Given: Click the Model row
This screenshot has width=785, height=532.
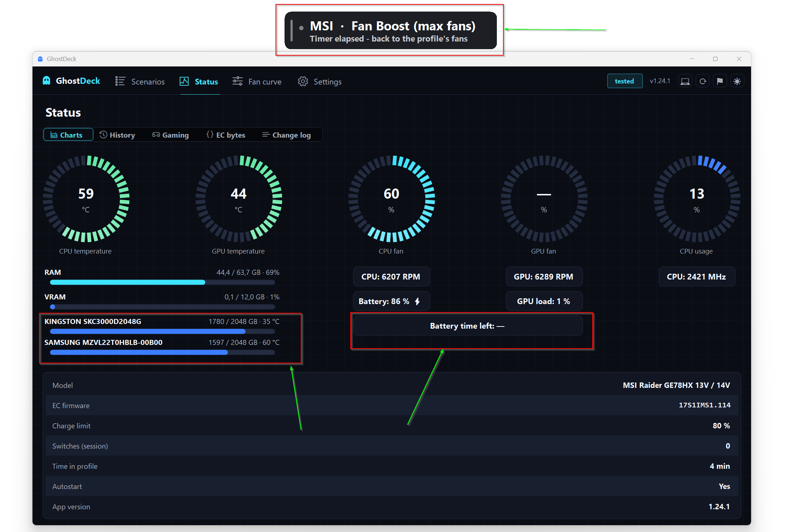Looking at the screenshot, I should 391,385.
